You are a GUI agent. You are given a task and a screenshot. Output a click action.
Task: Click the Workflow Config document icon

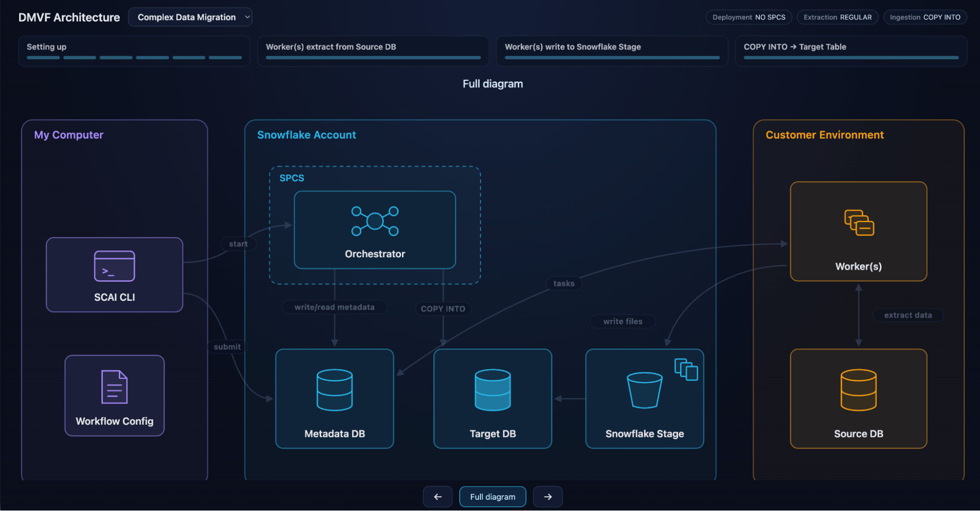coord(114,387)
